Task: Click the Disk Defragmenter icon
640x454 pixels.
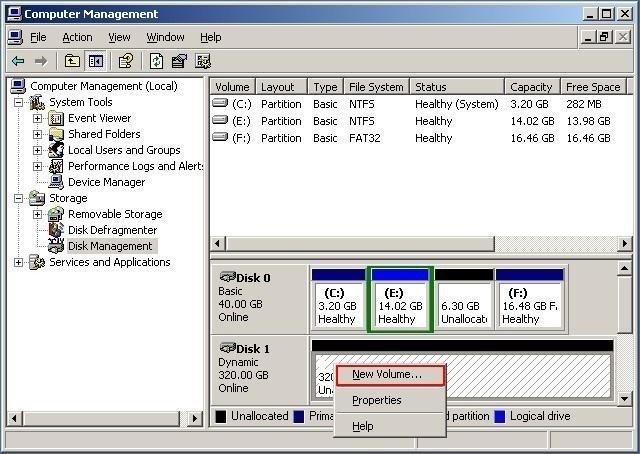Action: pos(56,230)
